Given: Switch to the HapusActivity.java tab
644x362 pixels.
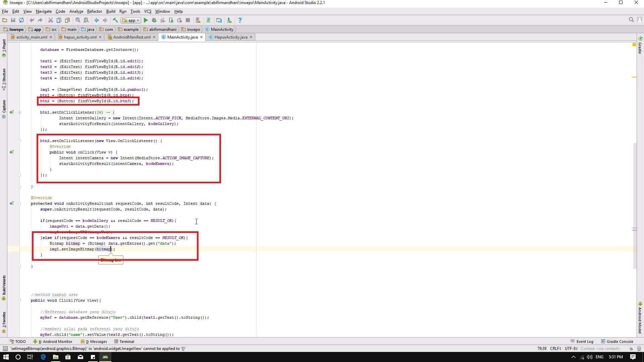Looking at the screenshot, I should tap(230, 37).
